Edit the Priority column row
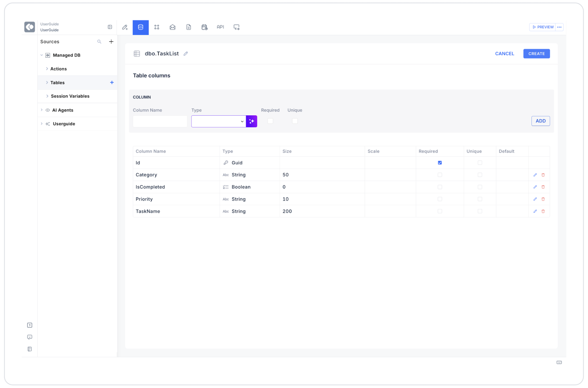 coord(535,199)
